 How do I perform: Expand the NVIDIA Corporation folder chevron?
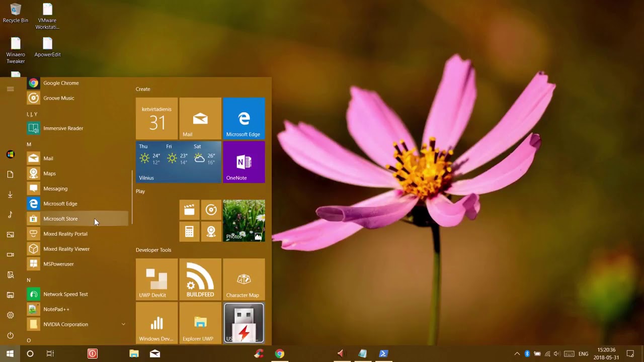click(123, 324)
